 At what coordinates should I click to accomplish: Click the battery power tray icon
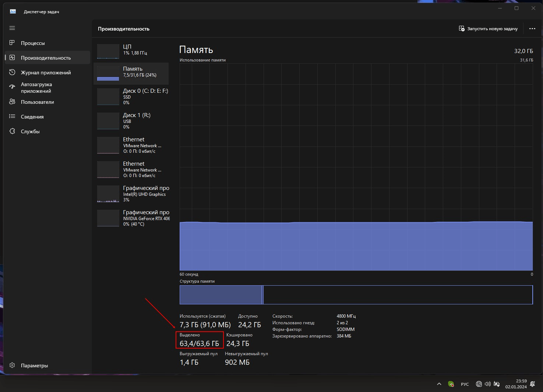497,384
